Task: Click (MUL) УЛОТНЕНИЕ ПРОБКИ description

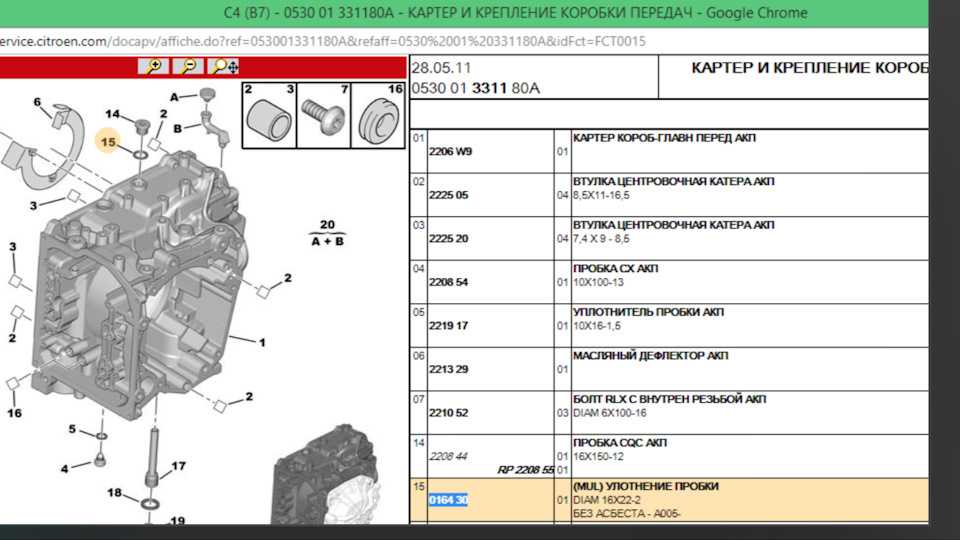Action: [x=645, y=486]
